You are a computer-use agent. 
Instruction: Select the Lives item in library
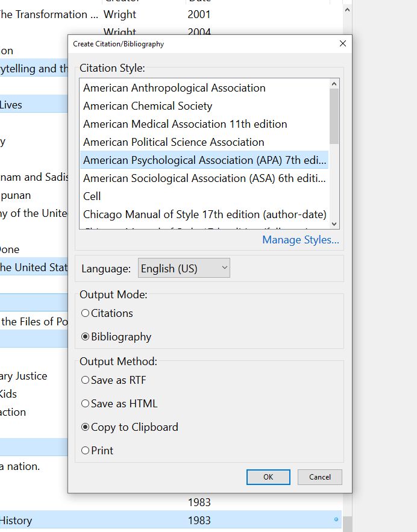click(34, 105)
